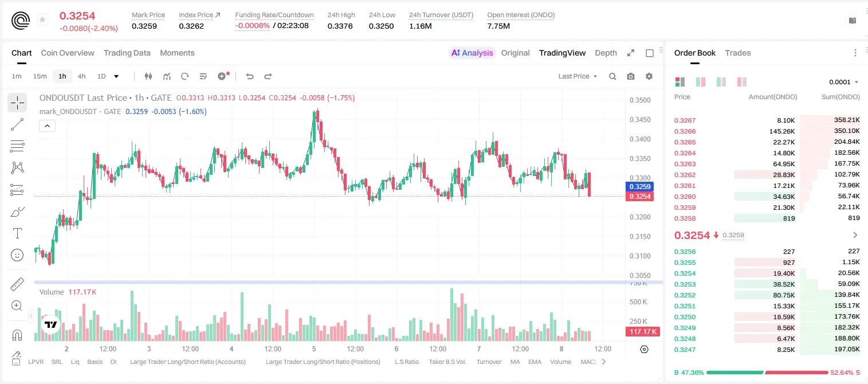The width and height of the screenshot is (868, 384).
Task: Open the 0.0001 price precision dropdown
Action: click(843, 82)
